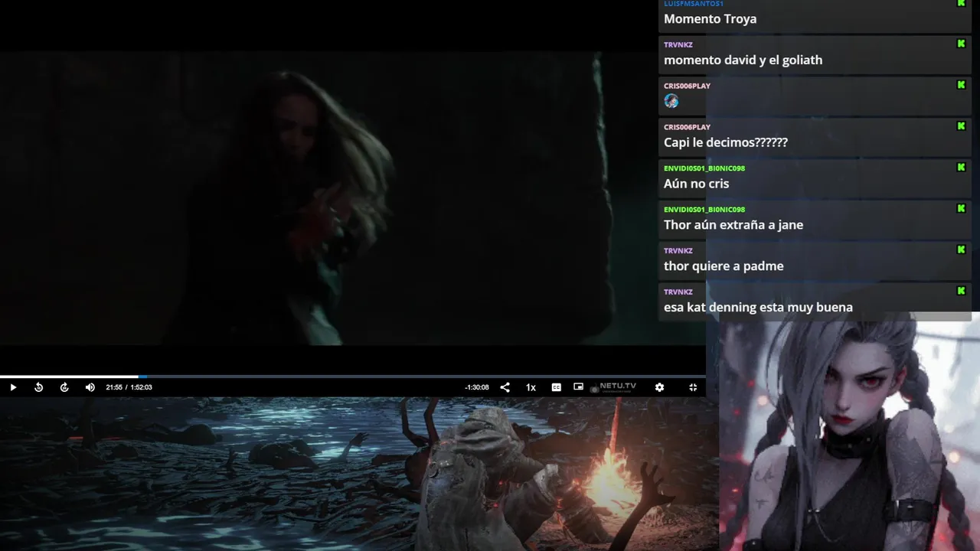Click the Kick badge on "Capi le decimos"
This screenshot has height=551, width=980.
click(x=962, y=126)
